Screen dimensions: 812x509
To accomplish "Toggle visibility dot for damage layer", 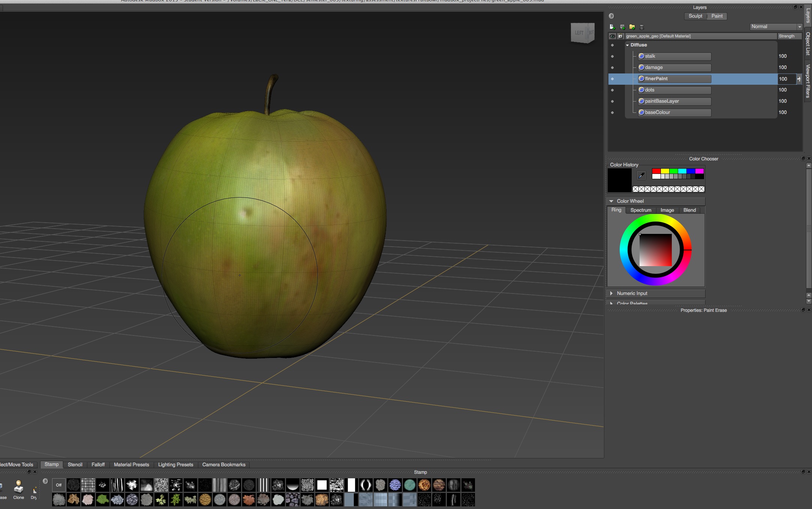I will [612, 67].
